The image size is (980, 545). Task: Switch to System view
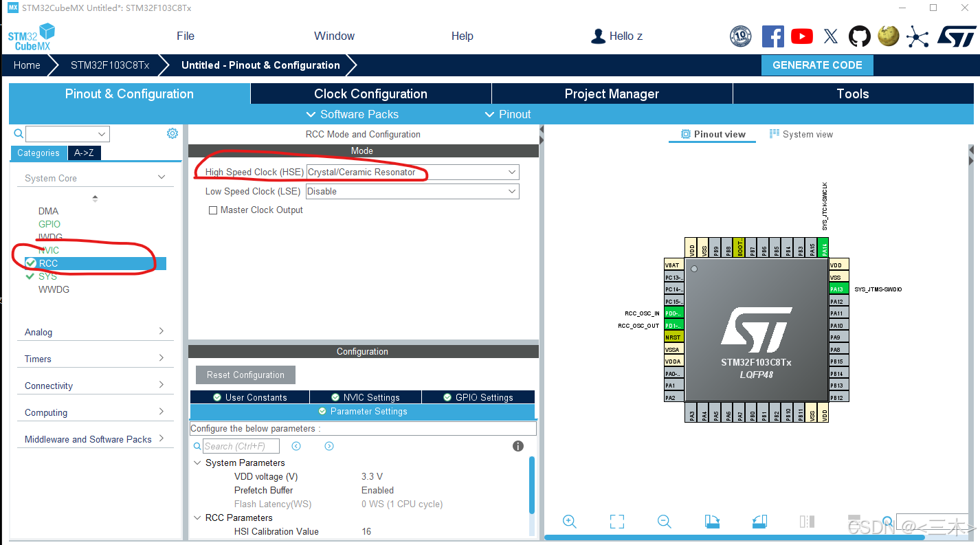801,134
